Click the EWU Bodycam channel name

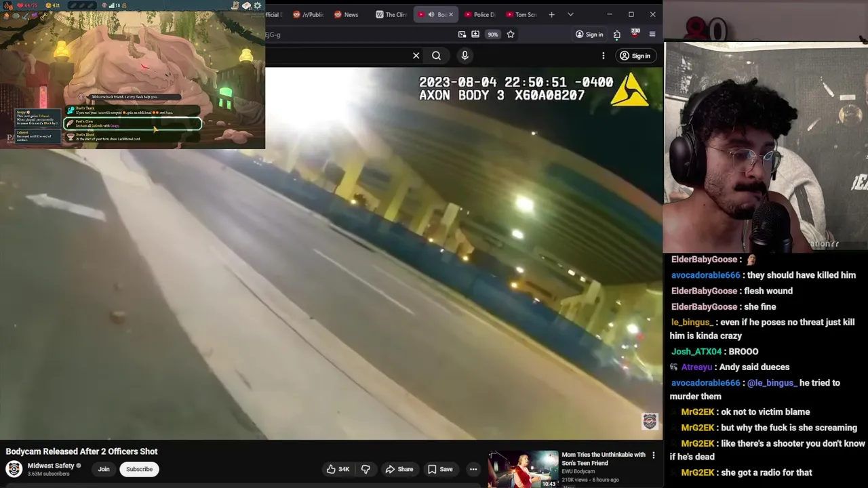click(x=578, y=472)
